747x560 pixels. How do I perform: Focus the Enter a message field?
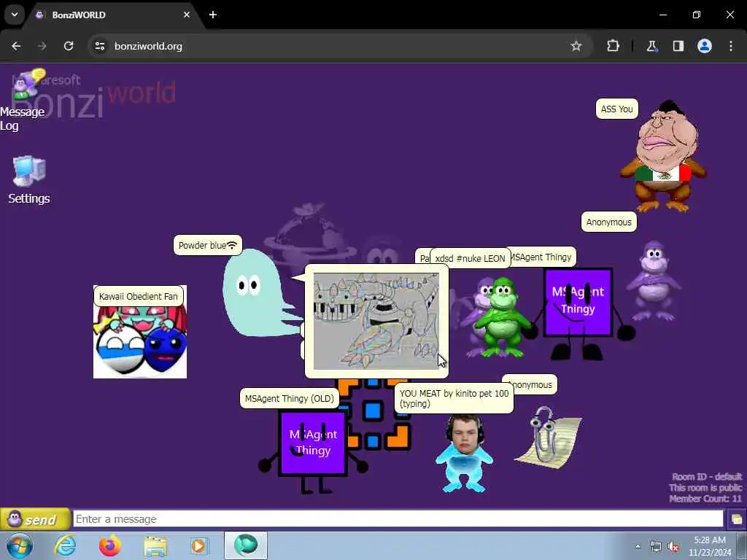[x=398, y=519]
